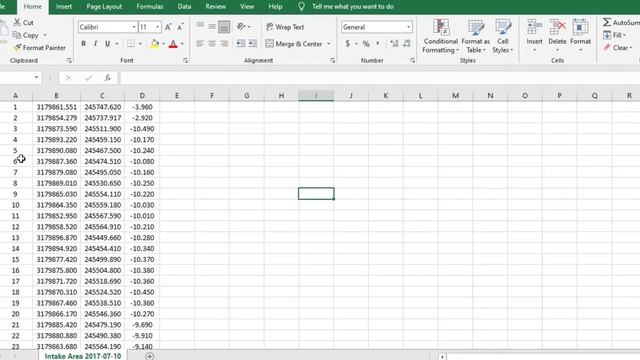This screenshot has width=640, height=360.
Task: Select the Intake Area 2017-07-10 sheet tab
Action: 83,356
